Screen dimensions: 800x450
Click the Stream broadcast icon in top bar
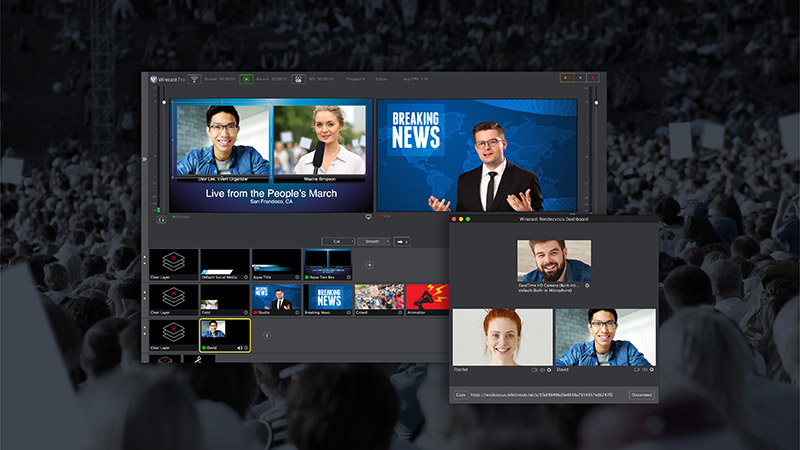click(194, 79)
